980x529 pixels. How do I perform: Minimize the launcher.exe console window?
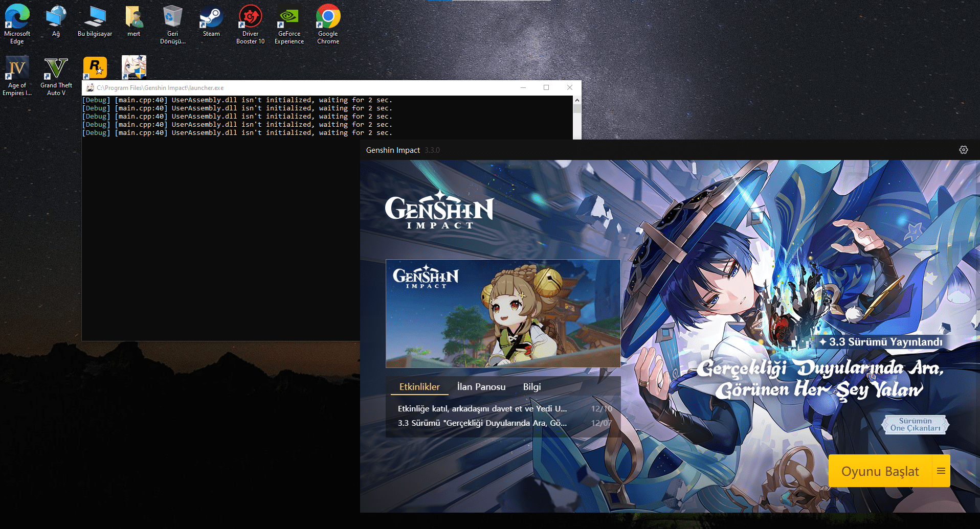523,87
